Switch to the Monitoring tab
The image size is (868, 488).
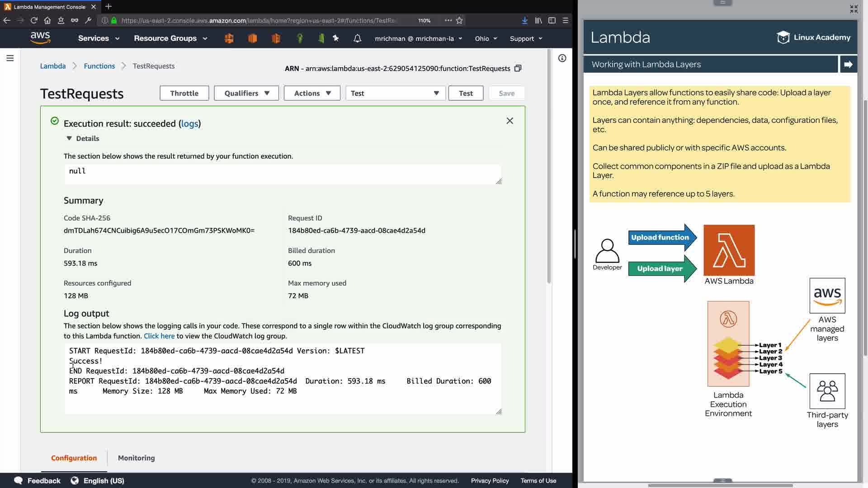coord(136,458)
